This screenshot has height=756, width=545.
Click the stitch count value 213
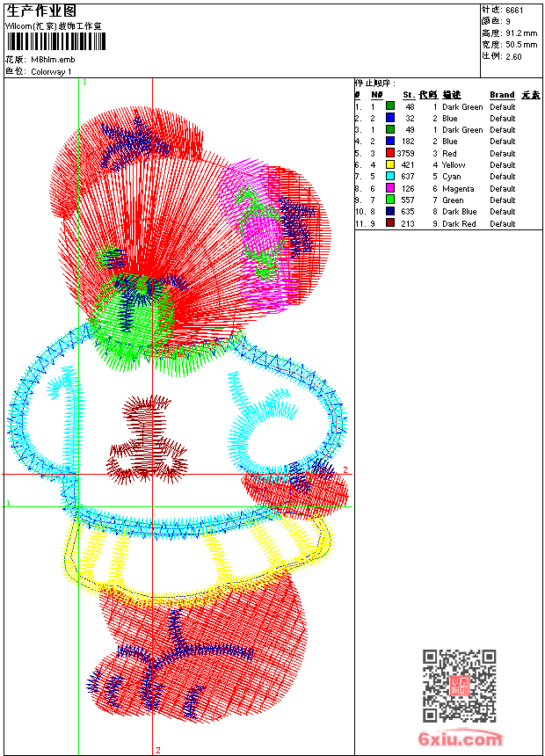(x=408, y=223)
